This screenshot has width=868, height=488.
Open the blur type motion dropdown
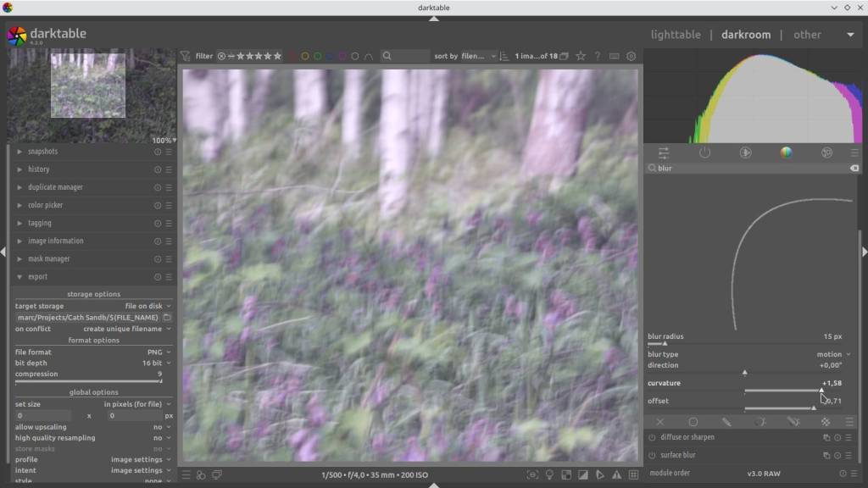[x=749, y=355]
